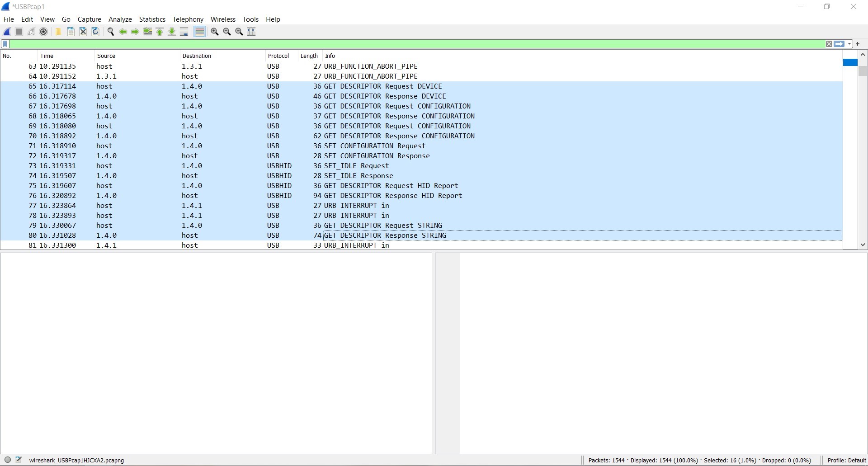This screenshot has width=868, height=466.
Task: Clear the display filter
Action: (829, 44)
